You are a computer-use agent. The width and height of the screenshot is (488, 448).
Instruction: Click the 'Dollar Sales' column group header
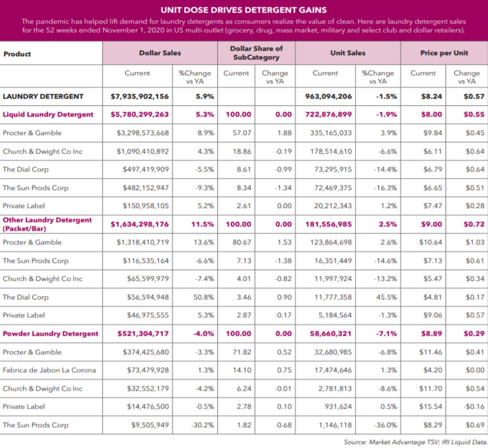click(160, 53)
